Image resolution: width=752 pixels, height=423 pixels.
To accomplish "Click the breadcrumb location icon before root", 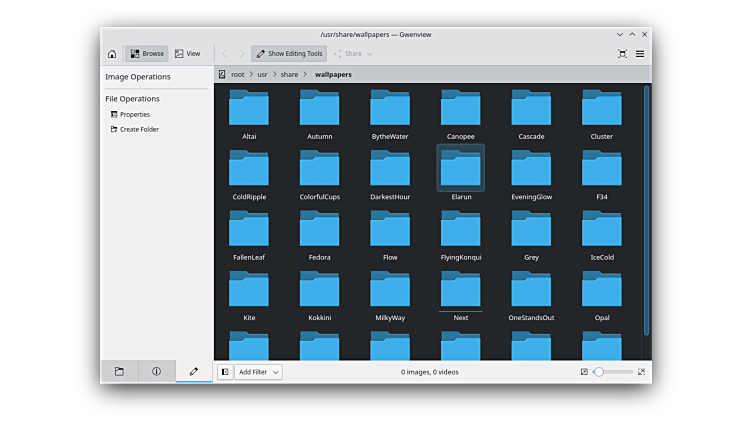I will (x=222, y=74).
